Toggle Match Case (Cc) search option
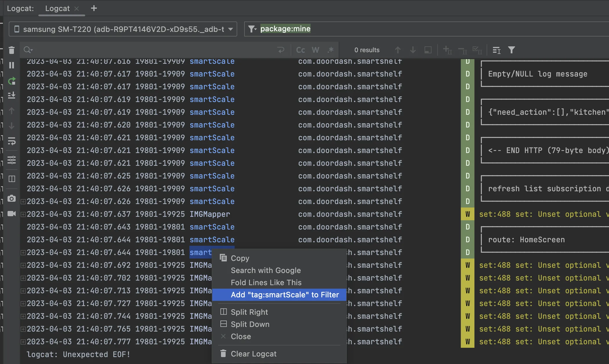 click(x=300, y=50)
